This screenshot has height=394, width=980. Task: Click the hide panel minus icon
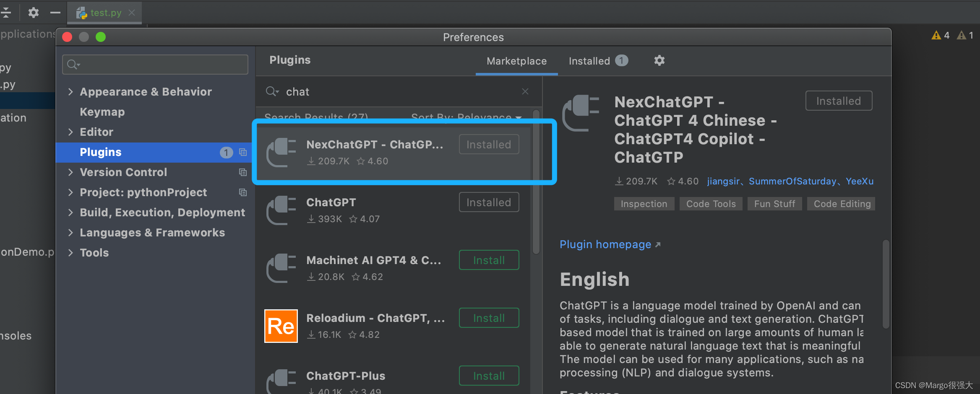coord(55,13)
